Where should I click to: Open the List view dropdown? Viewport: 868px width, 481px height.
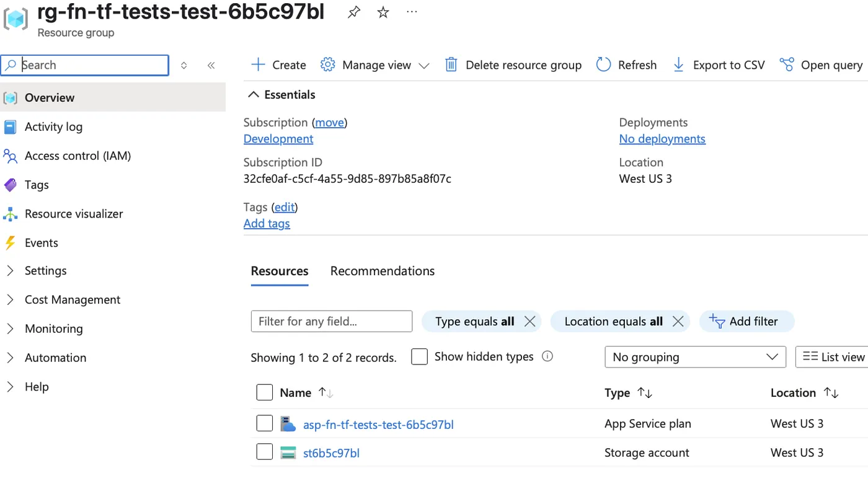click(x=832, y=357)
